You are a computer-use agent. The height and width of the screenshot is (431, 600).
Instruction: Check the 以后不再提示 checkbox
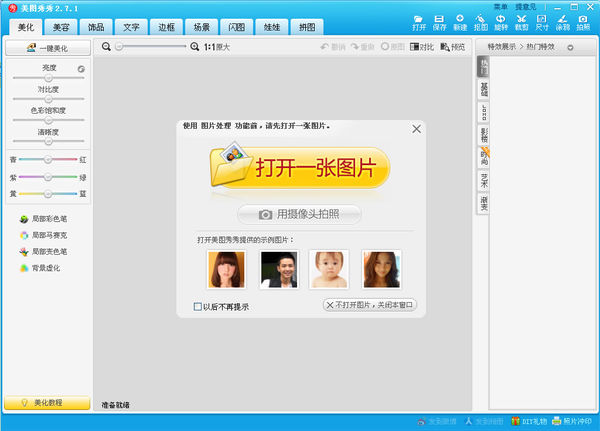click(197, 306)
